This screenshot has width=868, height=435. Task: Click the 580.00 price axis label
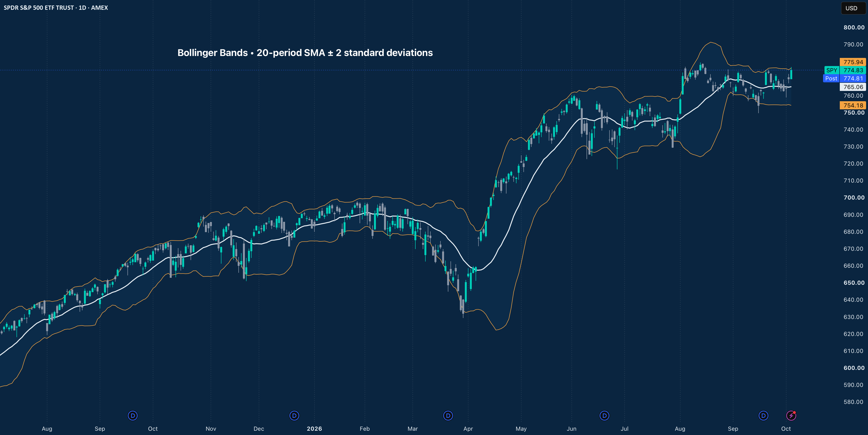tap(853, 402)
